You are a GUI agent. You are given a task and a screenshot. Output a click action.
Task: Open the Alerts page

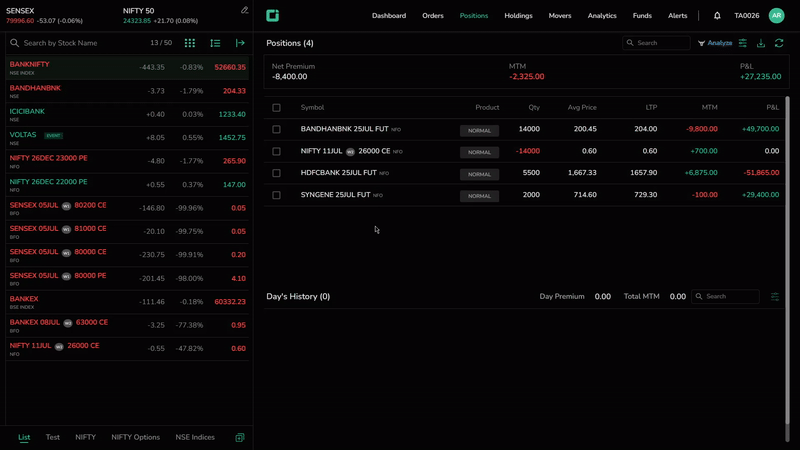(x=678, y=16)
